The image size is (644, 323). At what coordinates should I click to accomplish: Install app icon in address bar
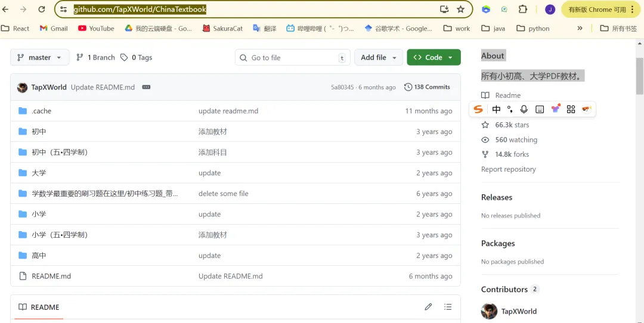tap(444, 9)
